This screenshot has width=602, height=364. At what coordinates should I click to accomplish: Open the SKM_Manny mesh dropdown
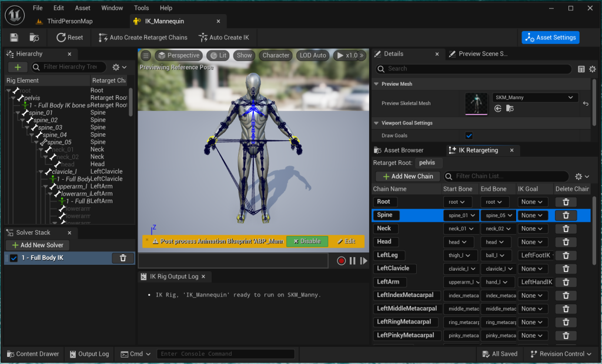[534, 97]
